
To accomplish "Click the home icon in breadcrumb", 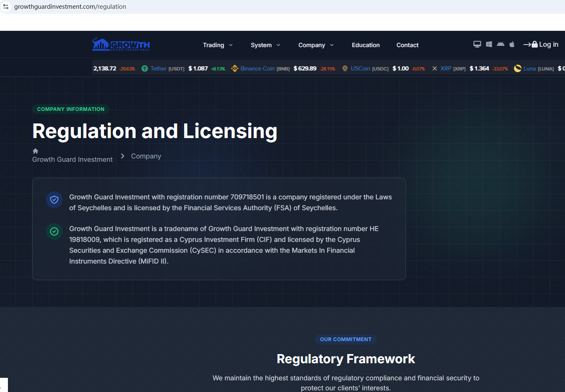I will [35, 151].
